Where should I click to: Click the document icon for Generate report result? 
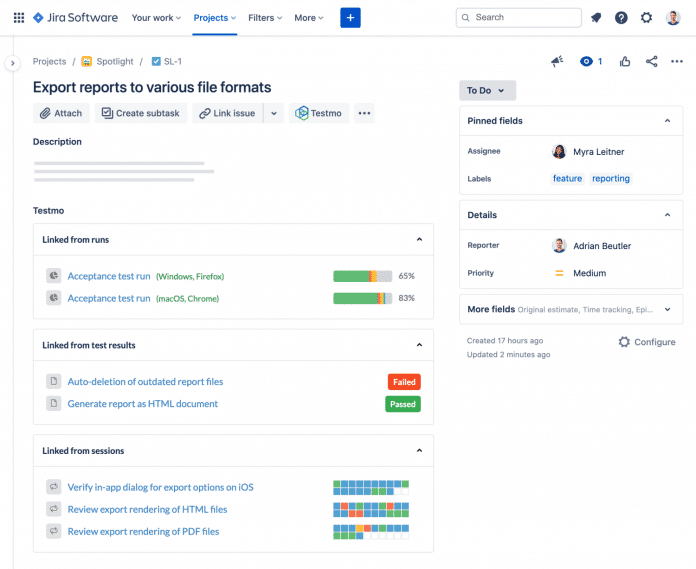(54, 403)
